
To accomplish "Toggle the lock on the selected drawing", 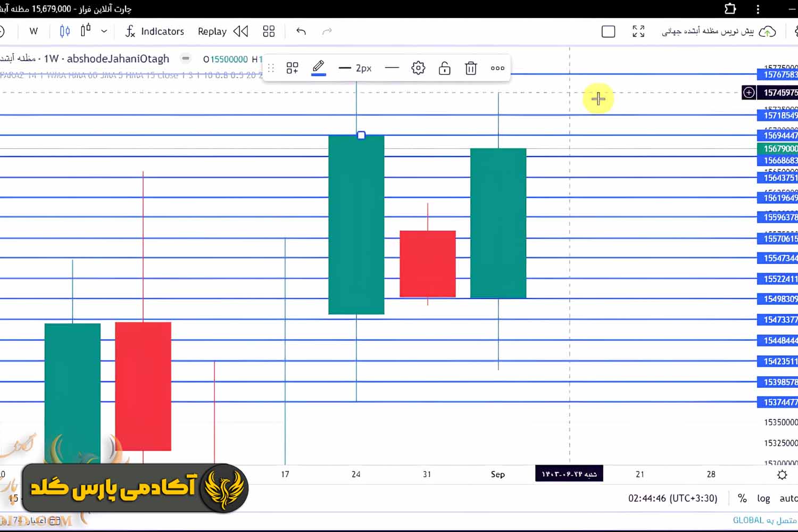I will pos(444,68).
